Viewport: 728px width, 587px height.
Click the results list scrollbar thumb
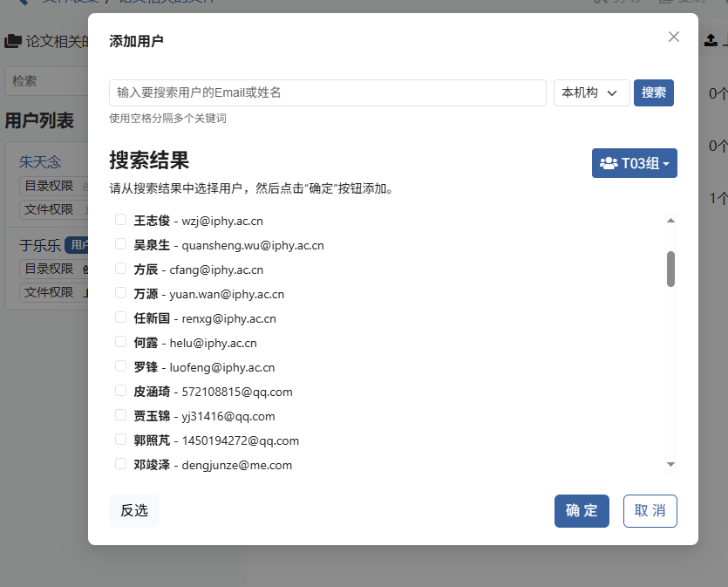coord(670,269)
